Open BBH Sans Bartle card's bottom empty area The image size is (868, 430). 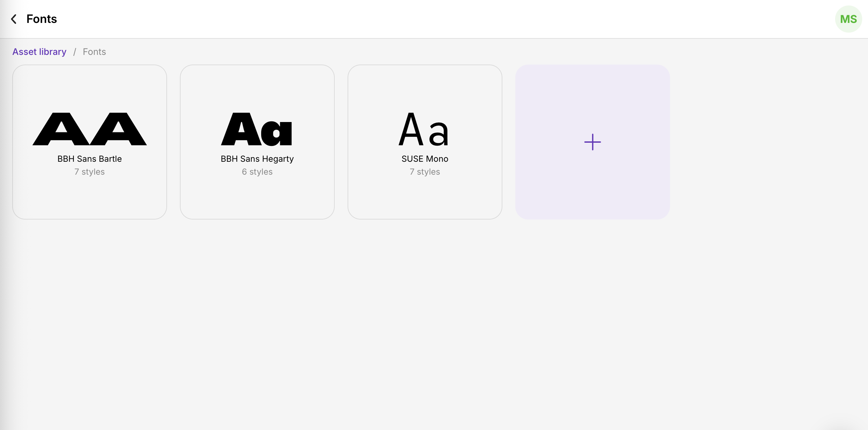pyautogui.click(x=90, y=199)
